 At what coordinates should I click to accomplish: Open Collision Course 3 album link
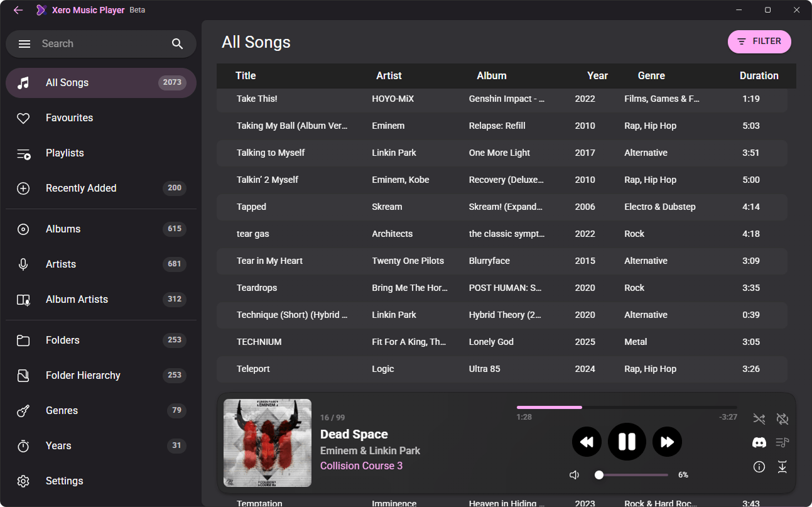[361, 466]
